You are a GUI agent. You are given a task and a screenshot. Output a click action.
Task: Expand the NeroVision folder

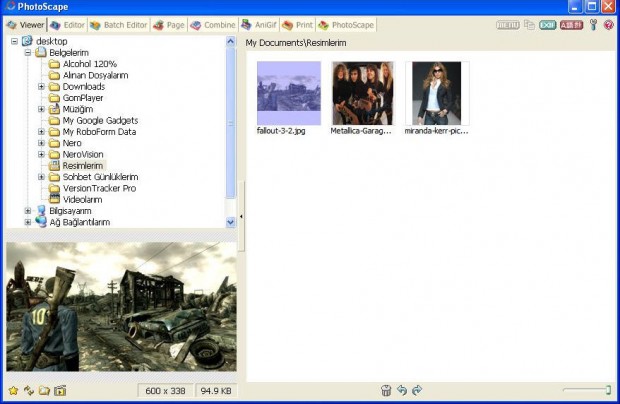[41, 154]
